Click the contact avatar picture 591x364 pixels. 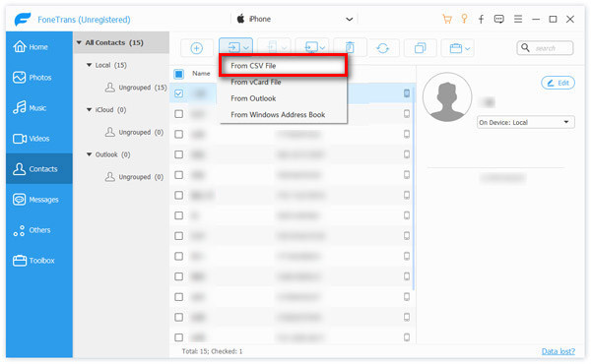point(447,97)
